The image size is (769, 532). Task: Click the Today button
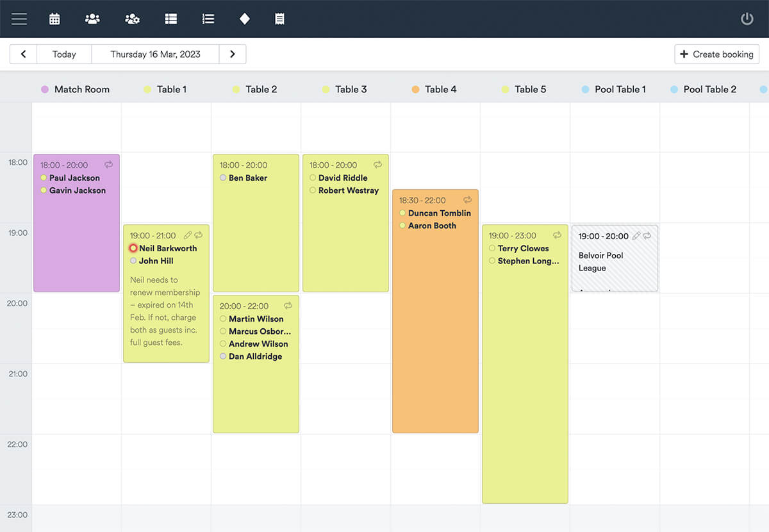pyautogui.click(x=64, y=54)
